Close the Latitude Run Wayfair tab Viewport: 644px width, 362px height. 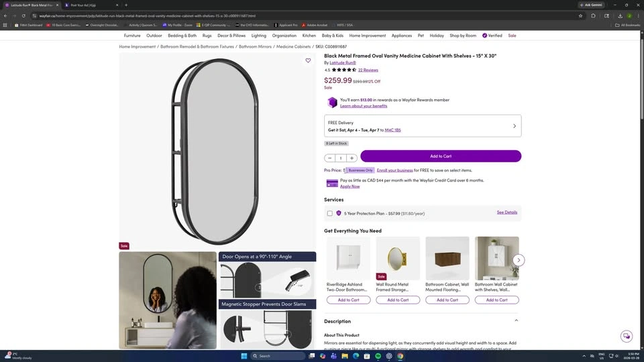(x=57, y=5)
